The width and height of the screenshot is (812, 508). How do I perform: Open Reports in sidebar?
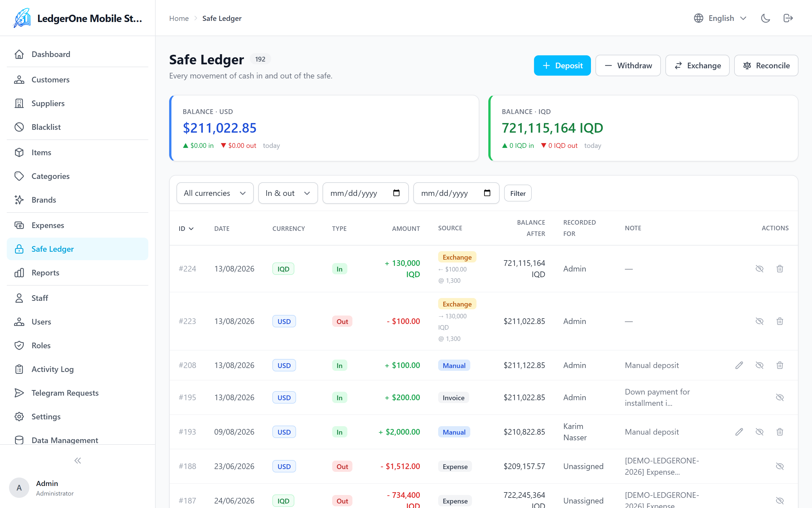pyautogui.click(x=78, y=272)
